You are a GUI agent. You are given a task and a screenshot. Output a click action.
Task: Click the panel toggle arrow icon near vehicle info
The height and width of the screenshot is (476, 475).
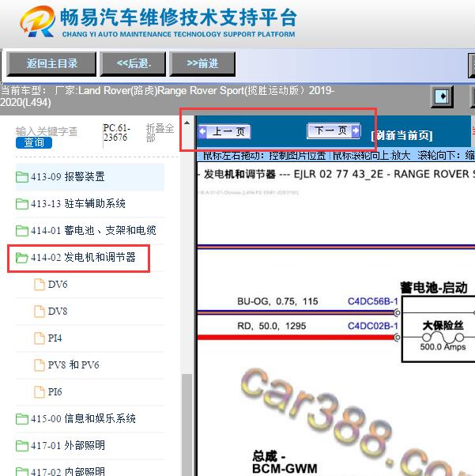click(443, 96)
